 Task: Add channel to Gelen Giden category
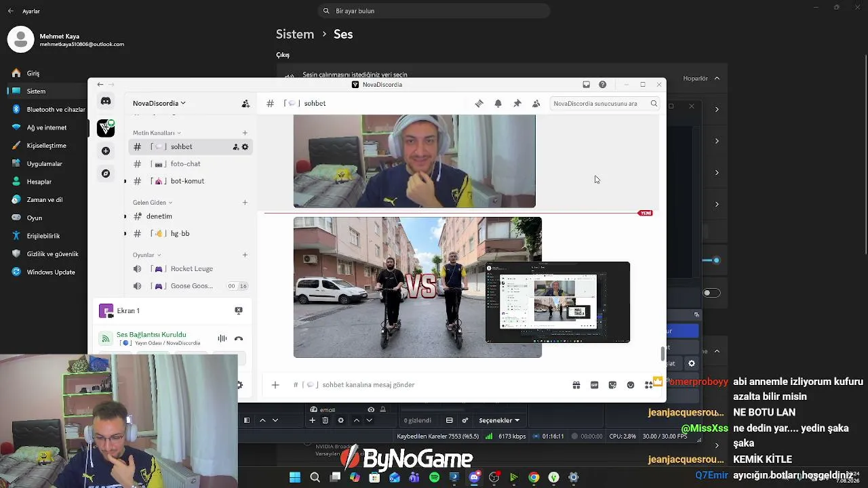pyautogui.click(x=245, y=202)
